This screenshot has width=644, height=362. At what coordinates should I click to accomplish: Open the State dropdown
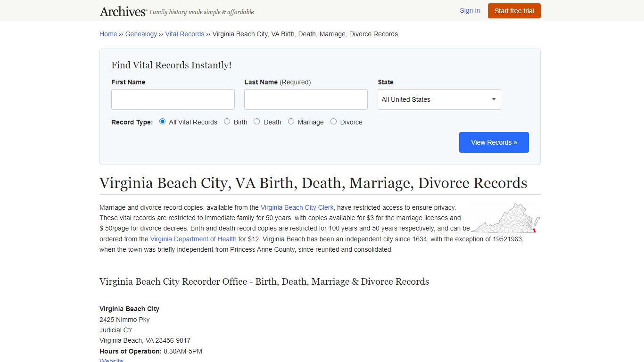coord(439,99)
